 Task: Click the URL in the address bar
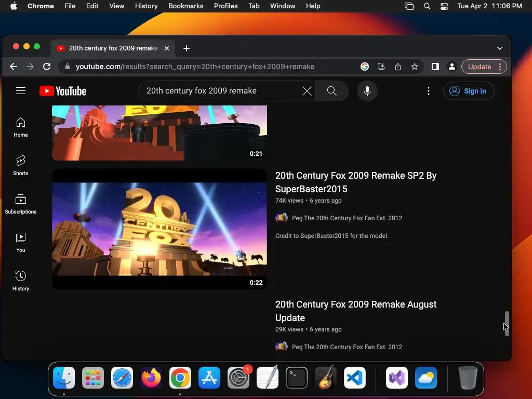point(195,66)
